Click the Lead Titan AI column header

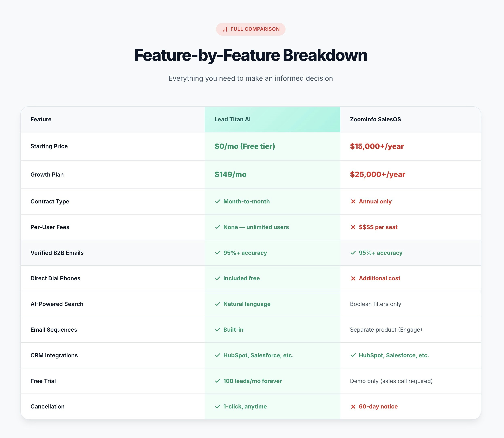coord(232,119)
